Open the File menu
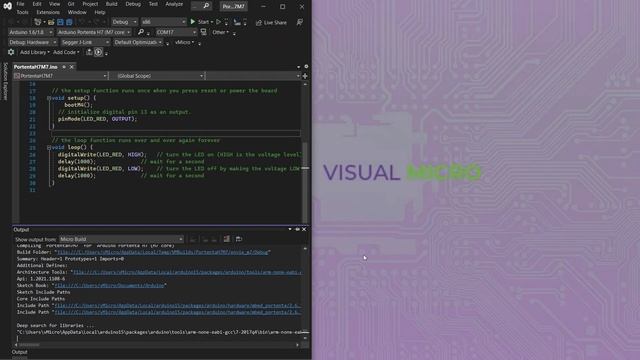 point(20,4)
